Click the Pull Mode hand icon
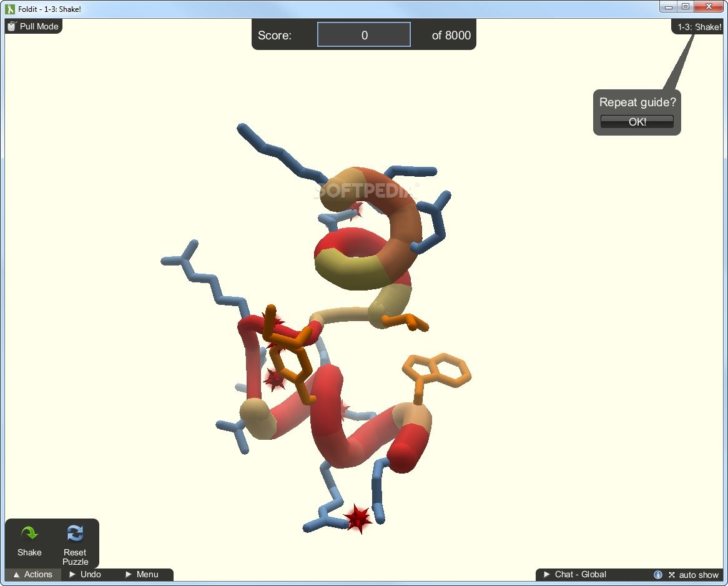This screenshot has height=586, width=728. (x=12, y=26)
